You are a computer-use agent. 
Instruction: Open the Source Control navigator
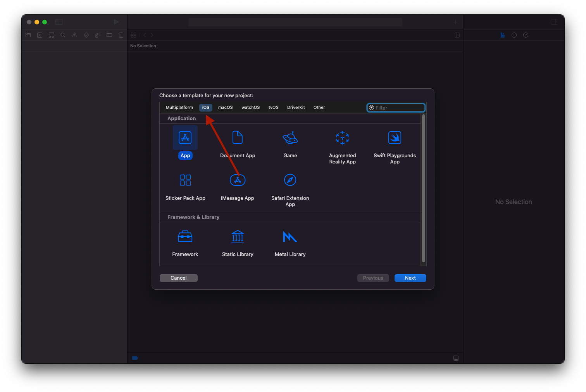click(40, 35)
